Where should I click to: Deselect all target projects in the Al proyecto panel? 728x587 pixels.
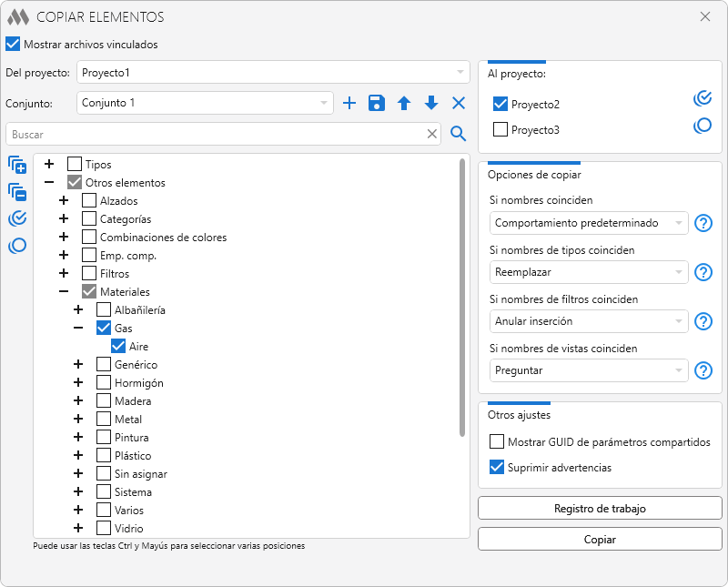coord(703,126)
